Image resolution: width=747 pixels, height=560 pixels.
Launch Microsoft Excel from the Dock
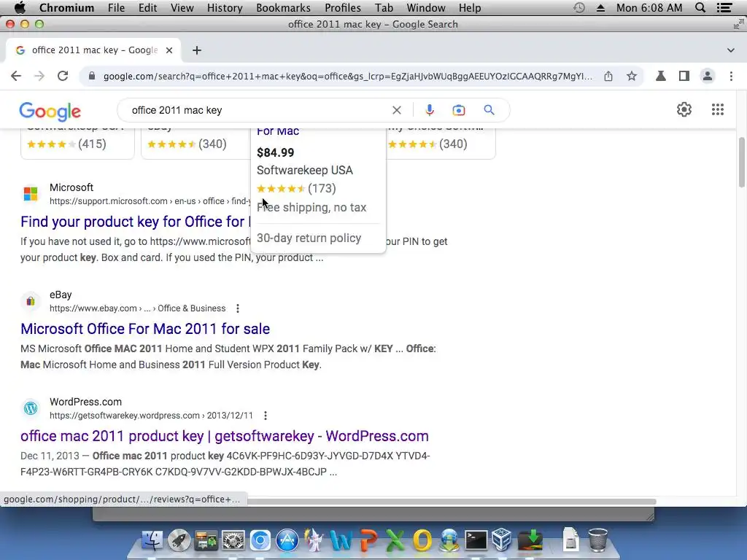[x=395, y=540]
